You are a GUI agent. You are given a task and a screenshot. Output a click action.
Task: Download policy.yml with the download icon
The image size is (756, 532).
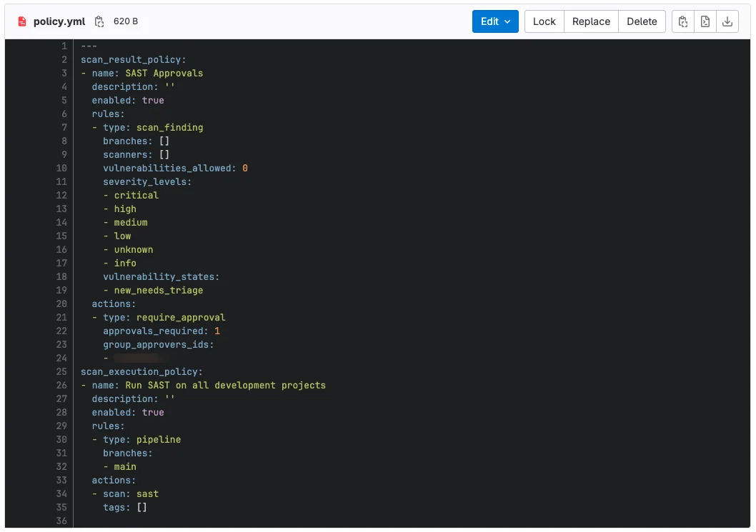(x=727, y=21)
